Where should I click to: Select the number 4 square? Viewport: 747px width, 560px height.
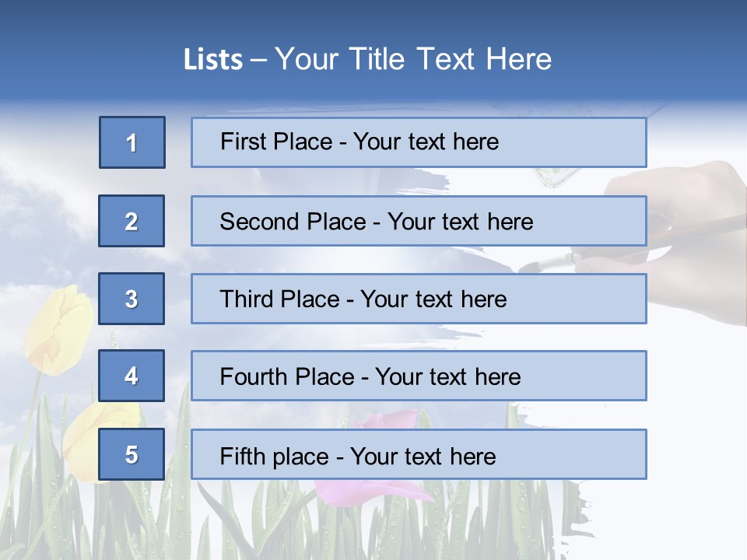tap(132, 376)
